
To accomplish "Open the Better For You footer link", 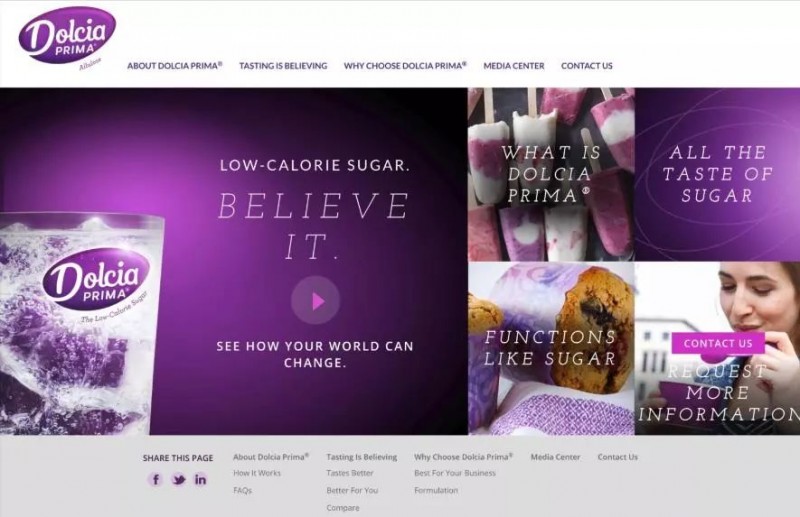I will pos(352,490).
